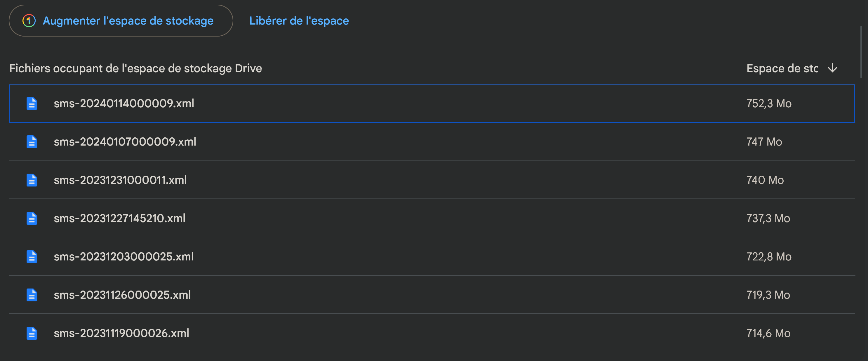Reverse sort order using the down arrow

pos(832,68)
